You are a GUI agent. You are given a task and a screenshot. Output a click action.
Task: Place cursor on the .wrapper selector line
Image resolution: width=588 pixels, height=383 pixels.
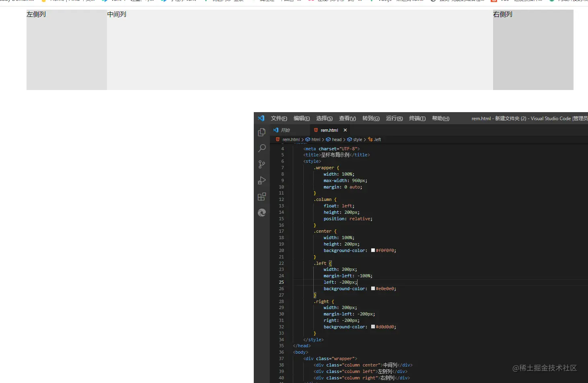point(327,168)
